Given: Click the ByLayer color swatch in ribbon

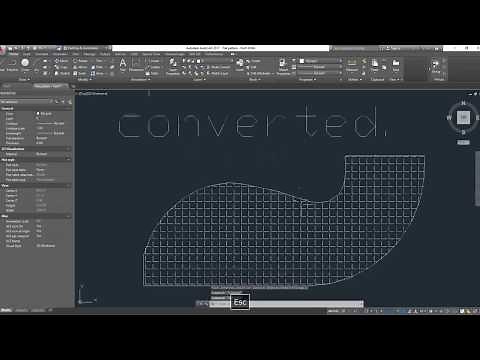Looking at the screenshot, I should [302, 61].
